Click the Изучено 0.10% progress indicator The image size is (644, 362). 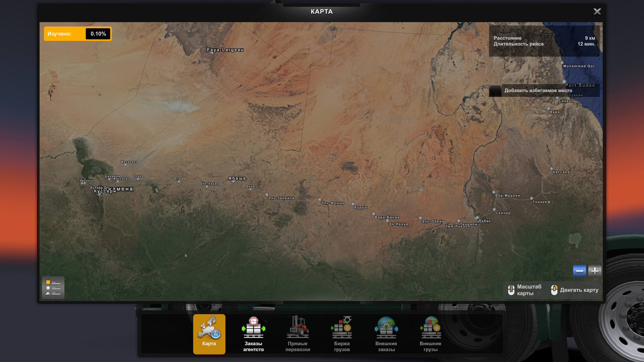click(x=78, y=34)
